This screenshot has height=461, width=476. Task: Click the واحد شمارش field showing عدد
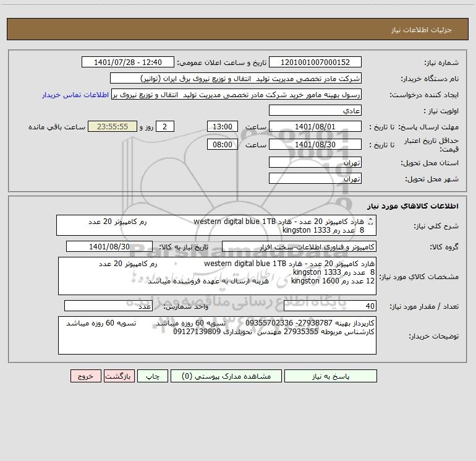[x=108, y=306]
